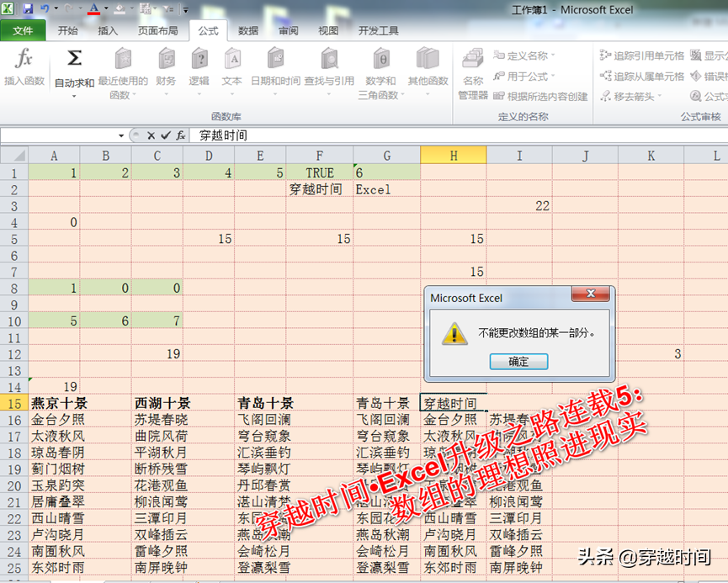Expand the Remove Arrows dropdown arrow

tap(659, 97)
